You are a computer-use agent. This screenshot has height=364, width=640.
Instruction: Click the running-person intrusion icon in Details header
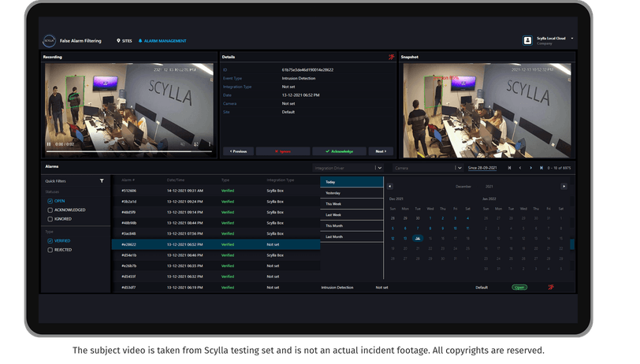[392, 58]
